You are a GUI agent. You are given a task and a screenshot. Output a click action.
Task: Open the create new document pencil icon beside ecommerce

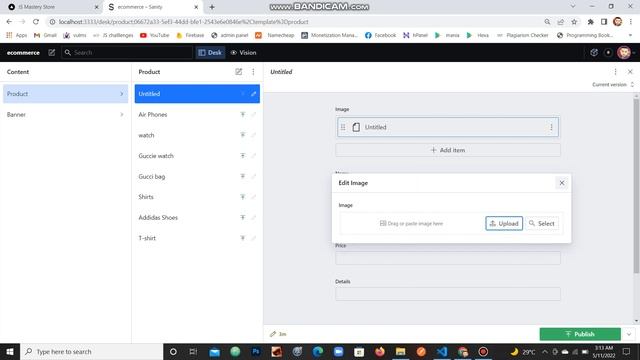click(51, 53)
